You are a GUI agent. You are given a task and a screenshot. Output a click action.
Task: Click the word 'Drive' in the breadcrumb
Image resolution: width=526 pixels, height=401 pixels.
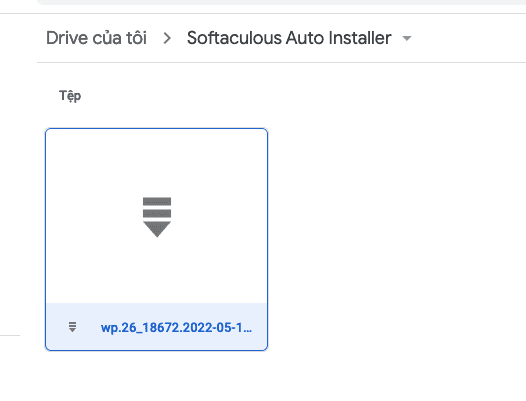tap(67, 38)
